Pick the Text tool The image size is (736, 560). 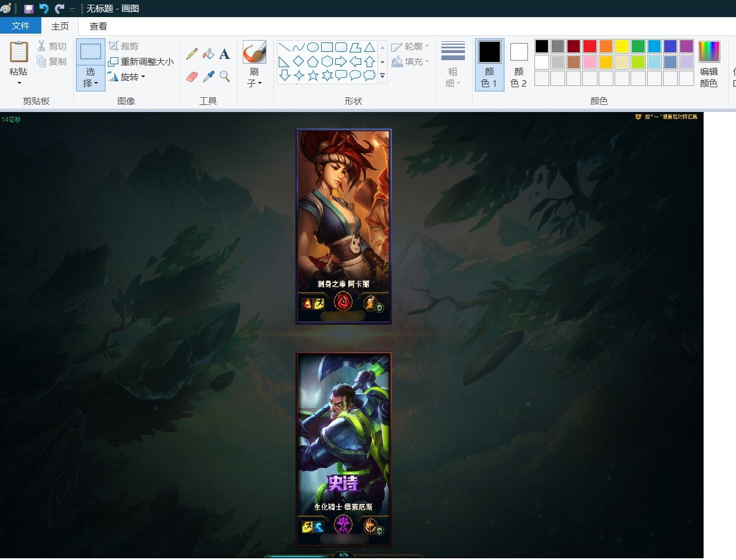(225, 54)
